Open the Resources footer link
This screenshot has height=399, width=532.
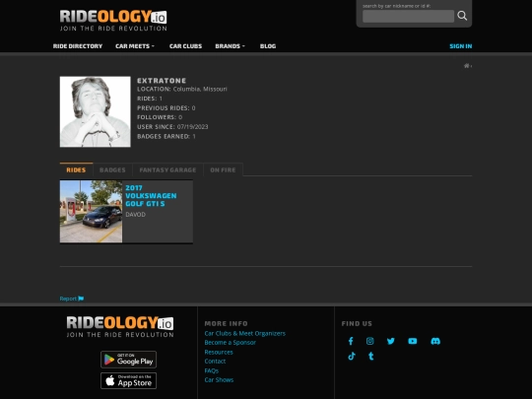tap(219, 352)
